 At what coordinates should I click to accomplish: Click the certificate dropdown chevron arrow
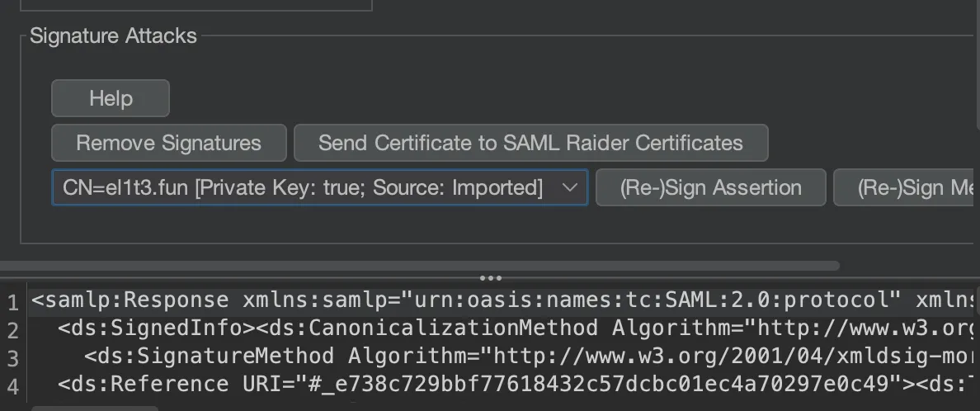coord(569,187)
